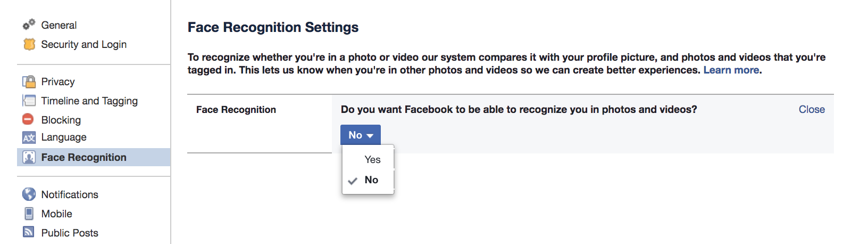Click the Timeline and Tagging icon
The height and width of the screenshot is (244, 868).
click(29, 101)
